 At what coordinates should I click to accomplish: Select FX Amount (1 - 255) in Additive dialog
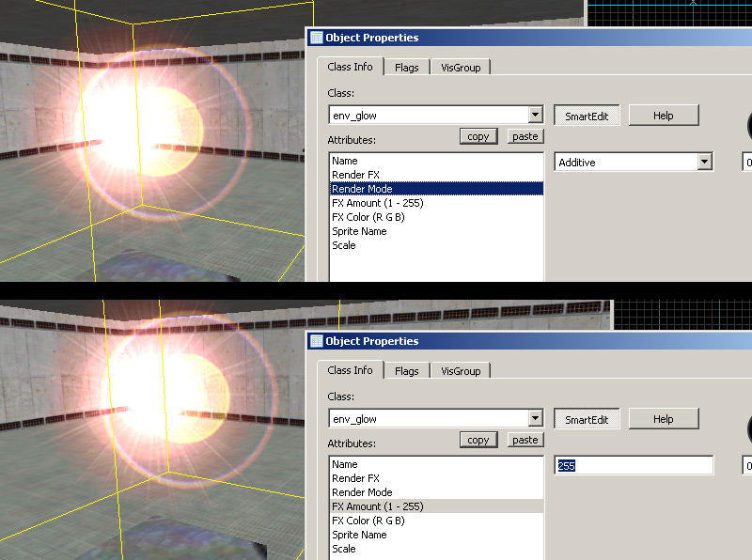tap(436, 203)
